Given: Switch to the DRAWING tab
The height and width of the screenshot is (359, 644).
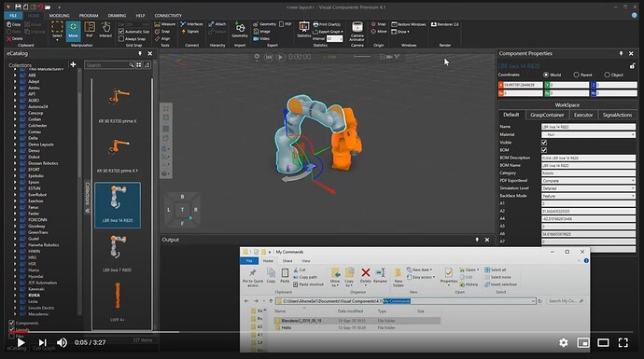Looking at the screenshot, I should [117, 16].
